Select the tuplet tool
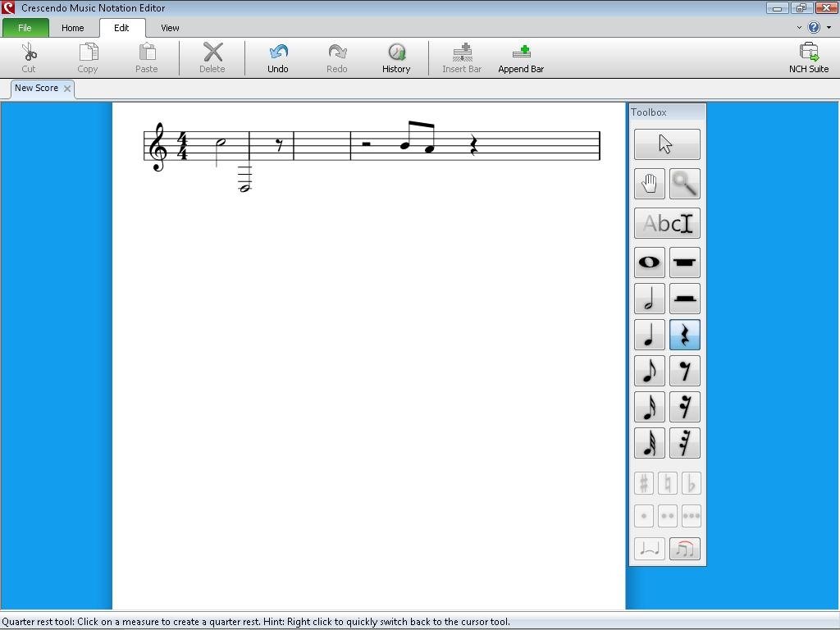The image size is (840, 630). tap(685, 549)
